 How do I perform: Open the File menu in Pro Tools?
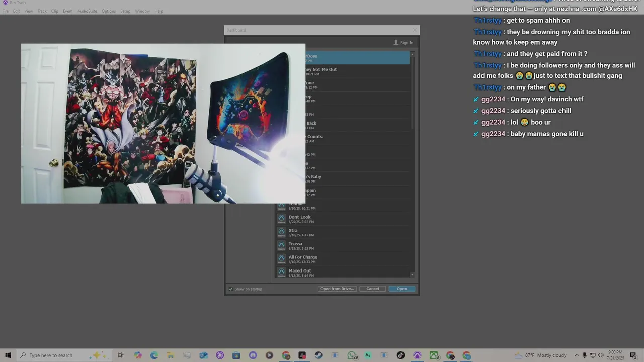coord(5,11)
